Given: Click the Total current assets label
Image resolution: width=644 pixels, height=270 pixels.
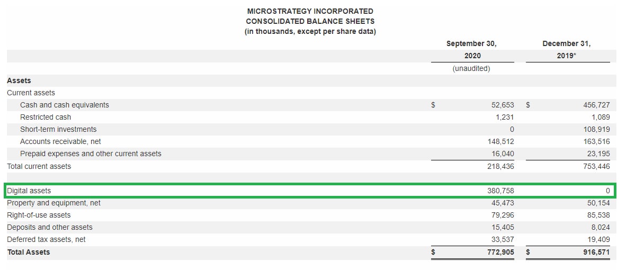Looking at the screenshot, I should pyautogui.click(x=39, y=166).
